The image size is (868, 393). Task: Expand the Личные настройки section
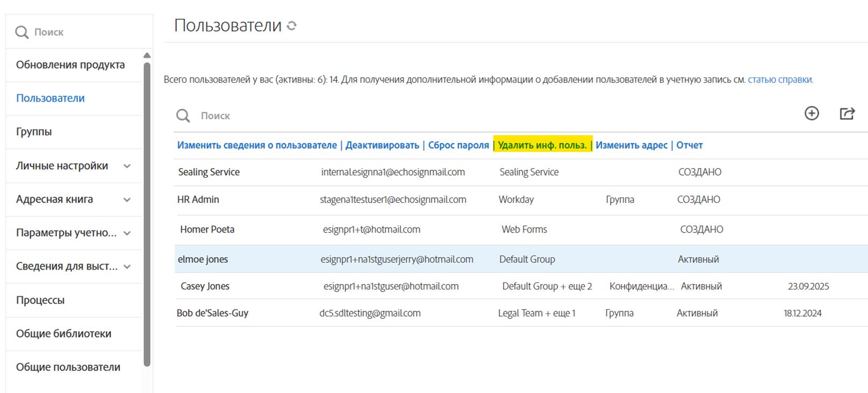click(x=127, y=166)
